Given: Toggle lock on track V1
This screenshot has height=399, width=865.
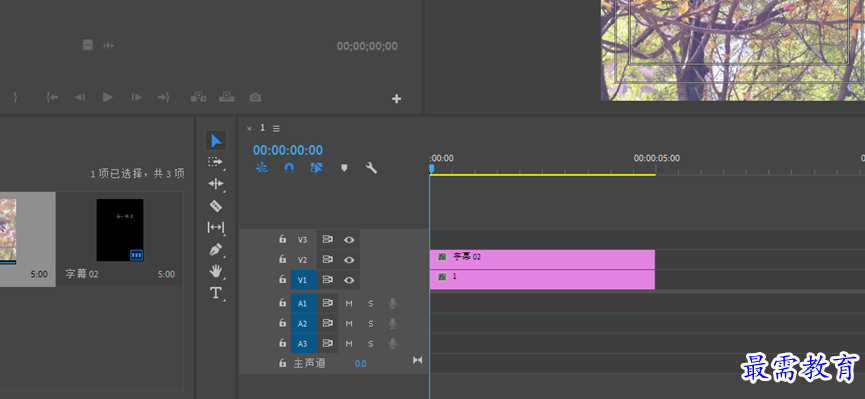Looking at the screenshot, I should point(282,280).
